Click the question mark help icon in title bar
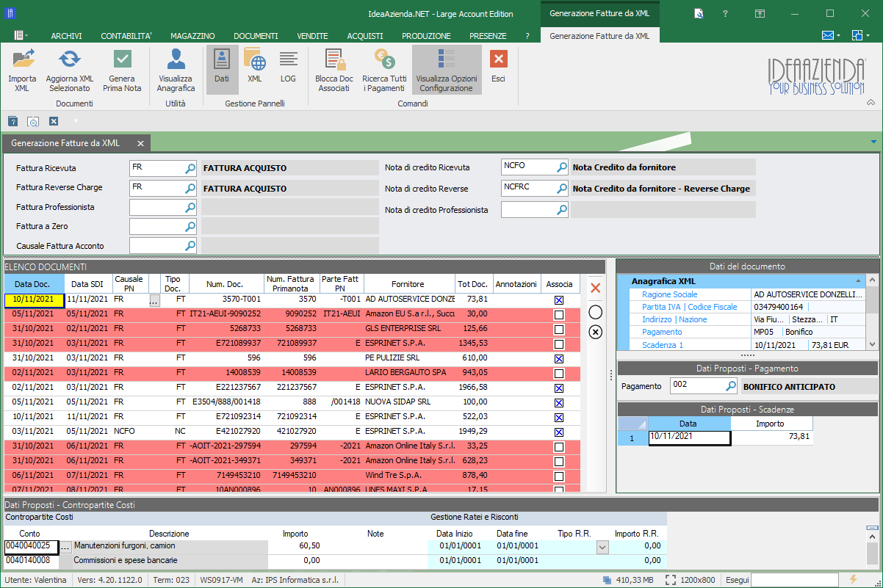Screen dimensions: 883x588 725,13
